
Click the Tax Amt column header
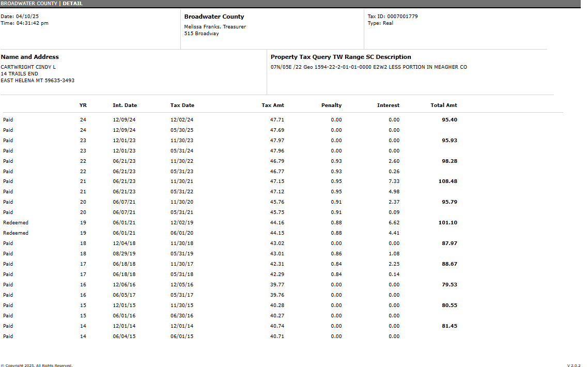(x=273, y=105)
